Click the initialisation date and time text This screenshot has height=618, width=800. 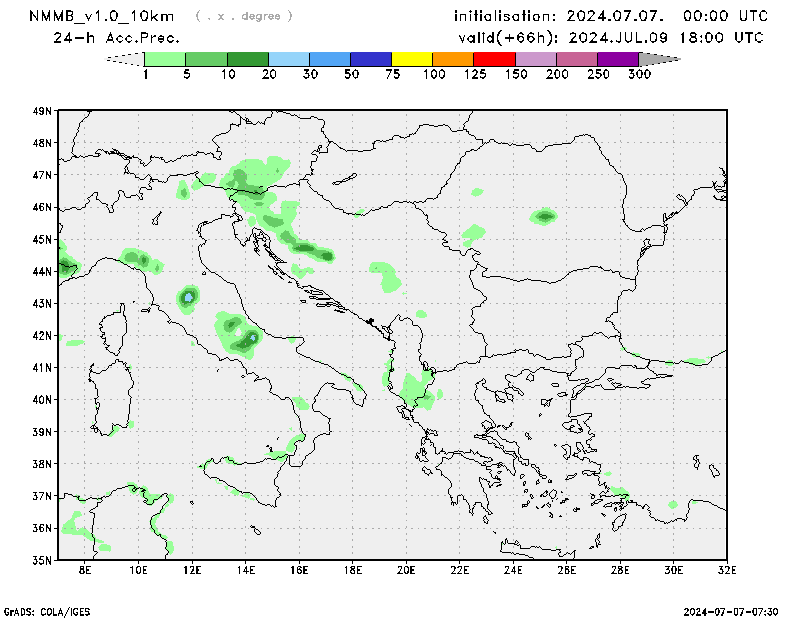tap(611, 16)
